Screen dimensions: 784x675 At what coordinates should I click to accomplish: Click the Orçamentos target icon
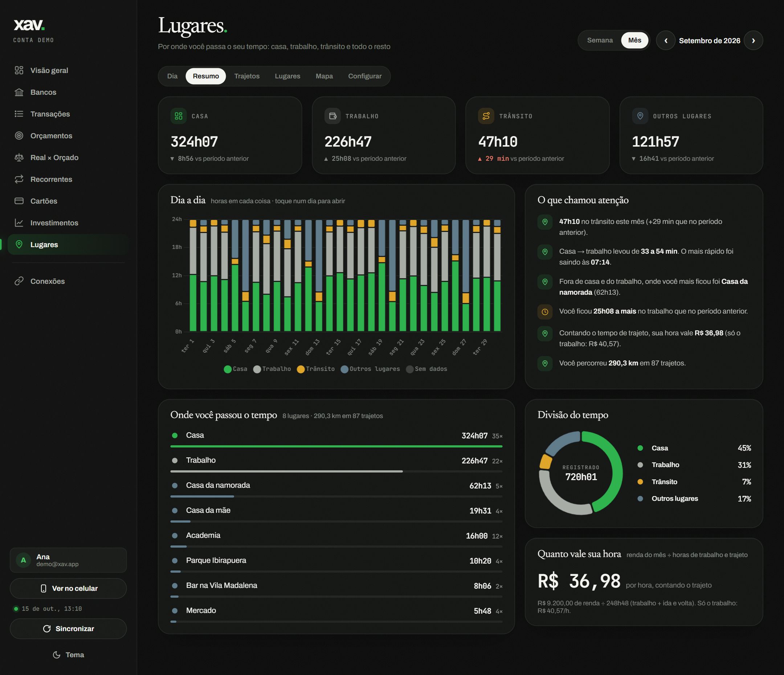tap(19, 136)
